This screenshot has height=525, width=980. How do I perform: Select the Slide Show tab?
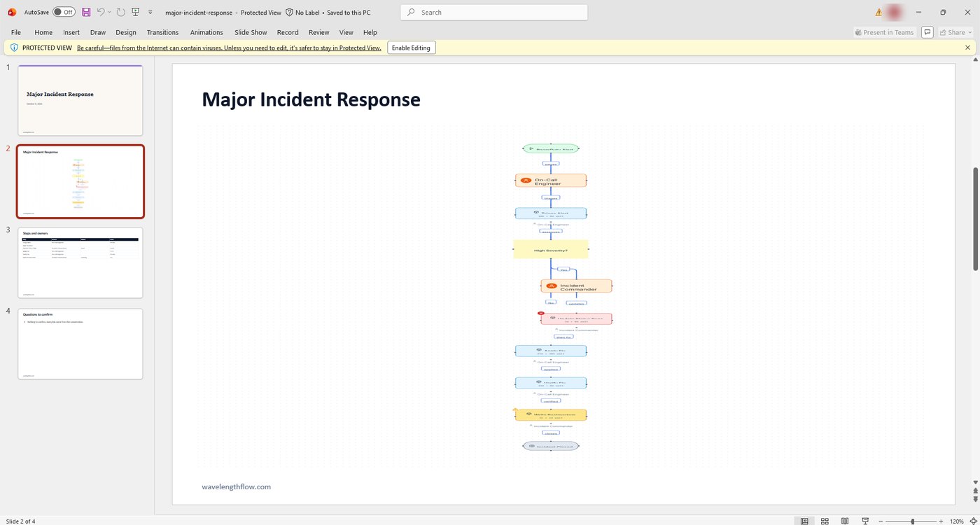(251, 32)
